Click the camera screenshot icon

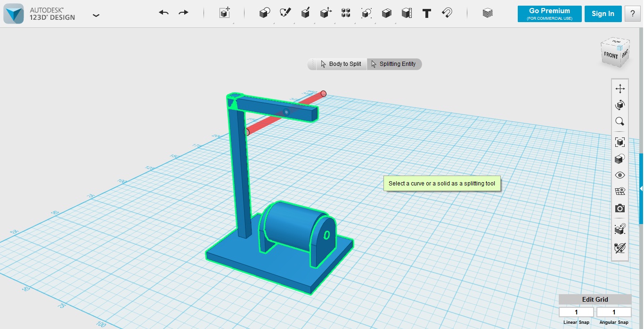[x=620, y=208]
